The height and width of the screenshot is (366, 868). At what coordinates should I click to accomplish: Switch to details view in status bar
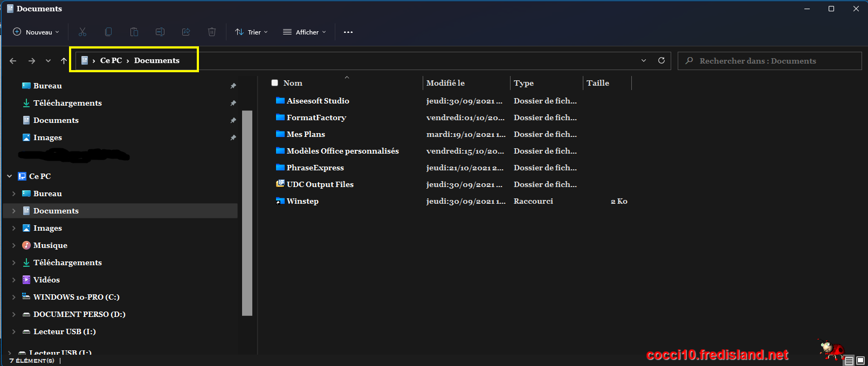(x=849, y=361)
